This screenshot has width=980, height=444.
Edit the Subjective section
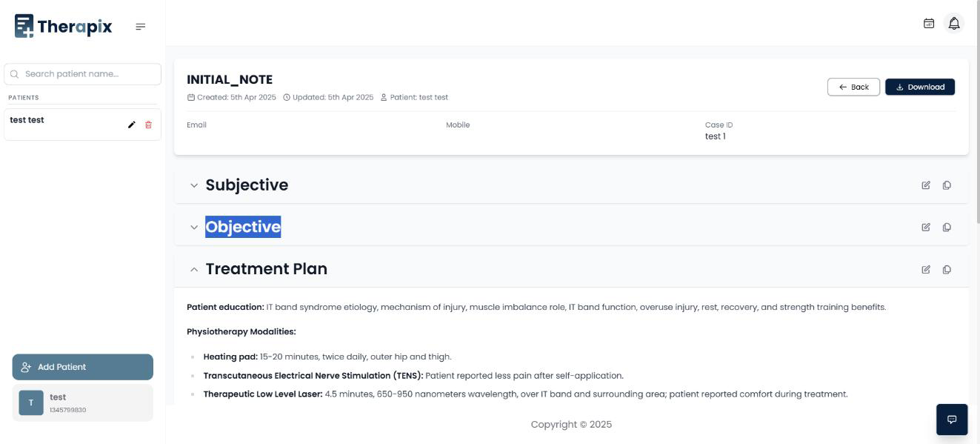click(926, 185)
